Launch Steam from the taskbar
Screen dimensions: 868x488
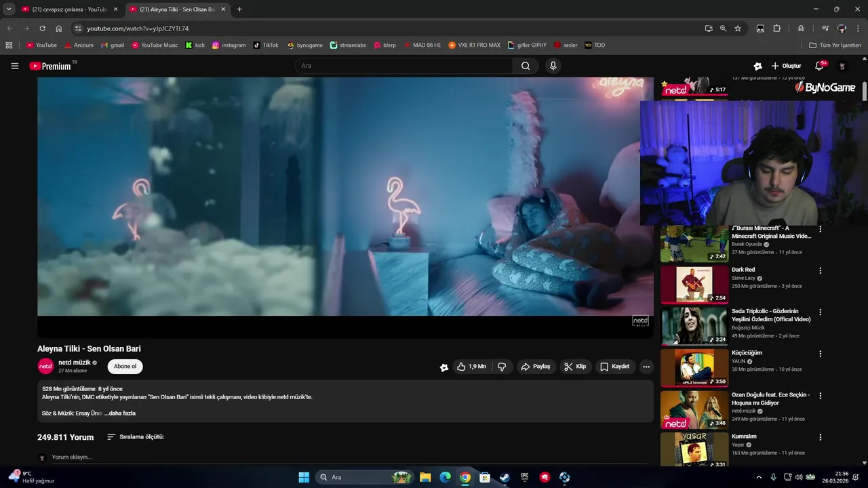click(x=505, y=477)
